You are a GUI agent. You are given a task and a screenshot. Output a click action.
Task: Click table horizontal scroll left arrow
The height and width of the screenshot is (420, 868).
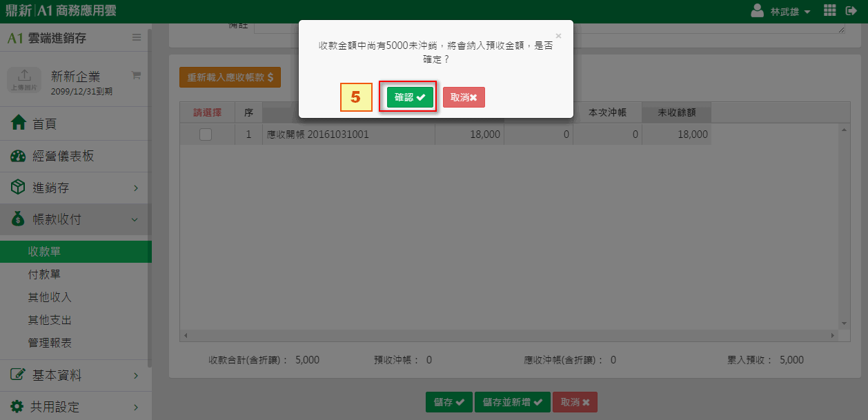(x=184, y=336)
